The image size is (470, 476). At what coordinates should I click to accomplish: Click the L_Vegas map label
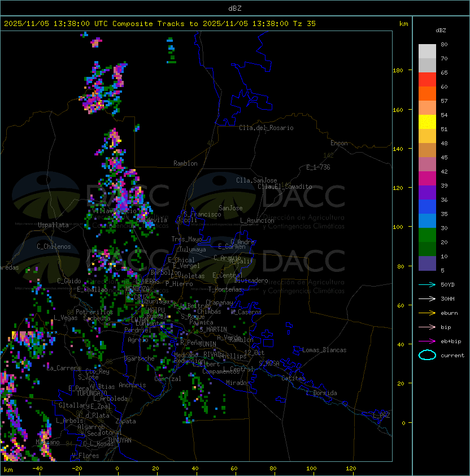pos(66,318)
